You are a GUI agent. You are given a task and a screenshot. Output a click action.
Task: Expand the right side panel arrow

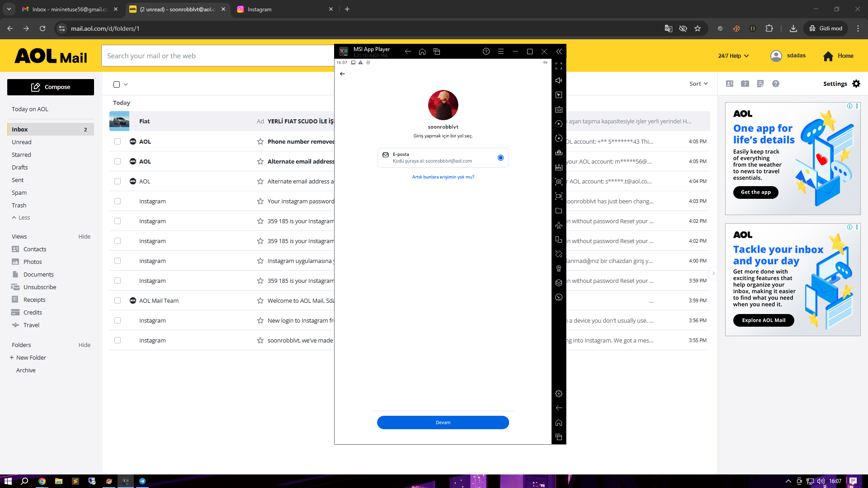713,273
